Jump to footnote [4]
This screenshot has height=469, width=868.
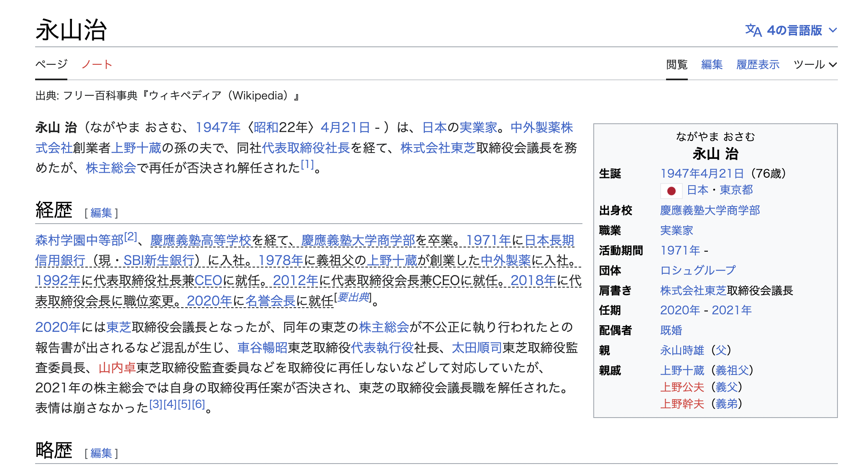click(170, 404)
